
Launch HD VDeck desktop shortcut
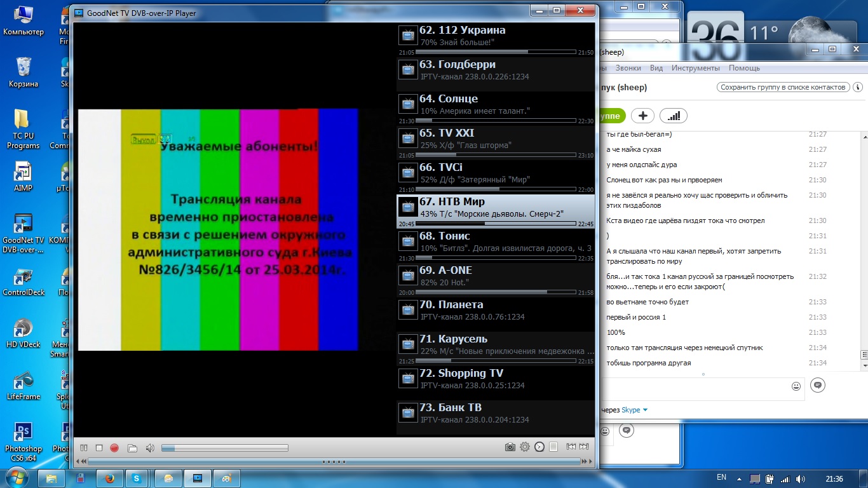click(24, 334)
